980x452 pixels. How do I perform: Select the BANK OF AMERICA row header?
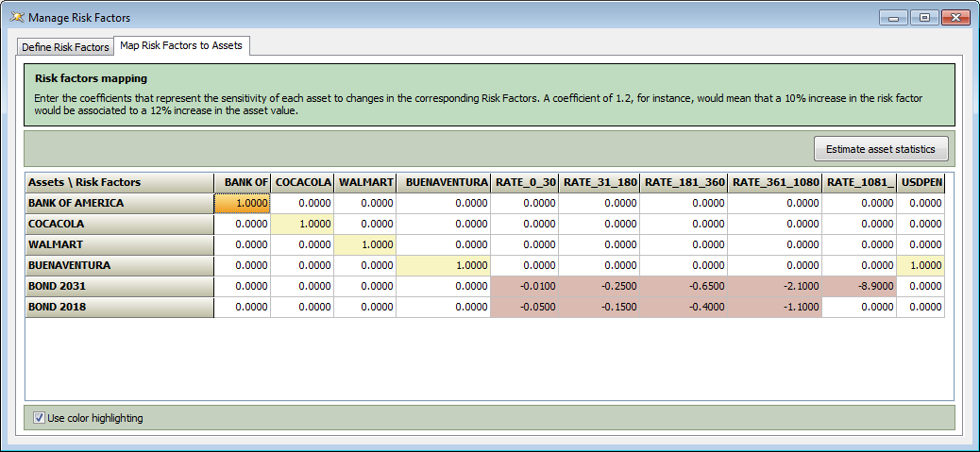coord(119,203)
